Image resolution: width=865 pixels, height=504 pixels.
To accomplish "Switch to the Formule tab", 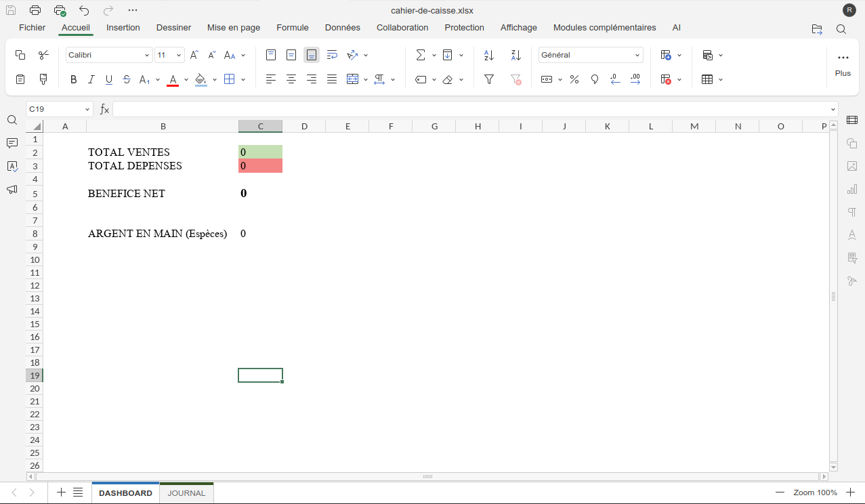I will 293,28.
